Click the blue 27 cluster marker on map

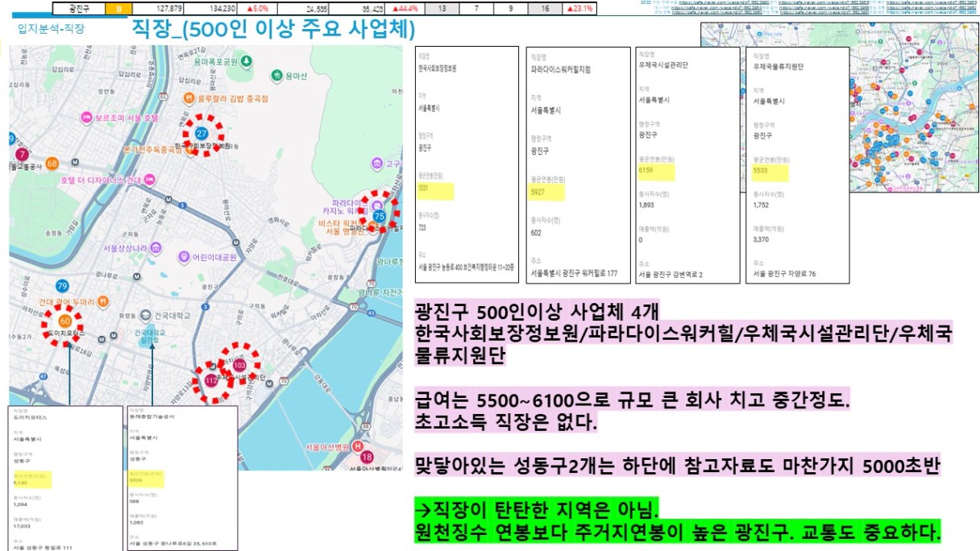202,133
